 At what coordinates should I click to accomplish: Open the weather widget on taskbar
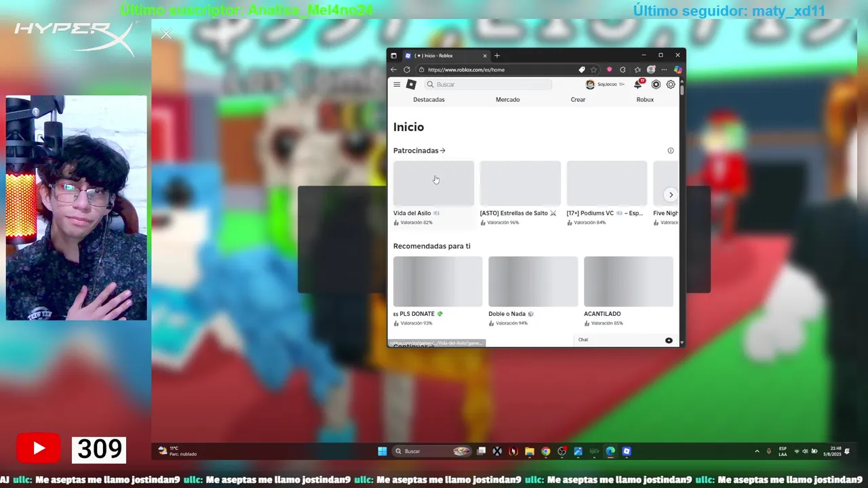(x=177, y=451)
